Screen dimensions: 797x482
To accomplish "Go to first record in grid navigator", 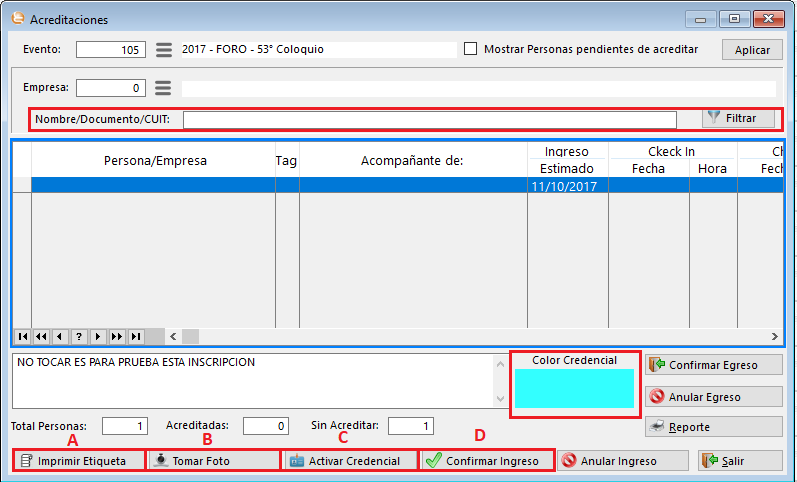I will [22, 336].
